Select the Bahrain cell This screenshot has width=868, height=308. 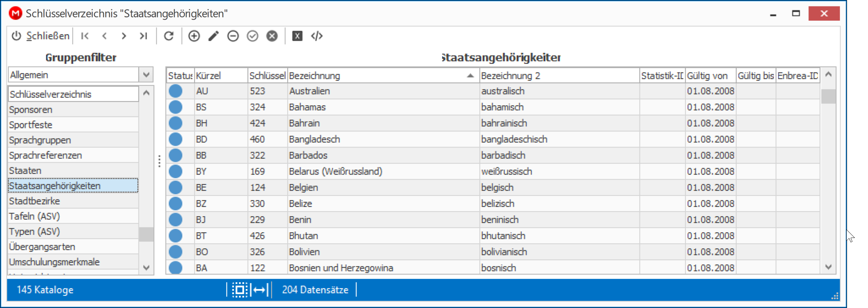(x=383, y=123)
